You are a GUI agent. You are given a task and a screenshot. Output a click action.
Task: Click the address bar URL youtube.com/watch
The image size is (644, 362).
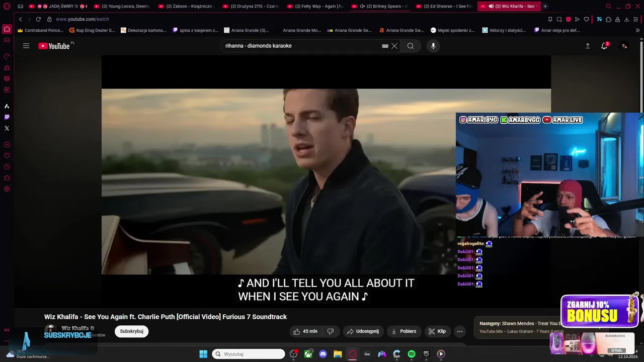click(x=83, y=19)
